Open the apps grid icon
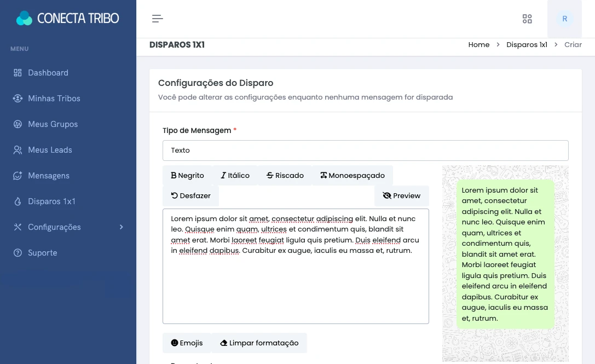The image size is (595, 364). [527, 19]
